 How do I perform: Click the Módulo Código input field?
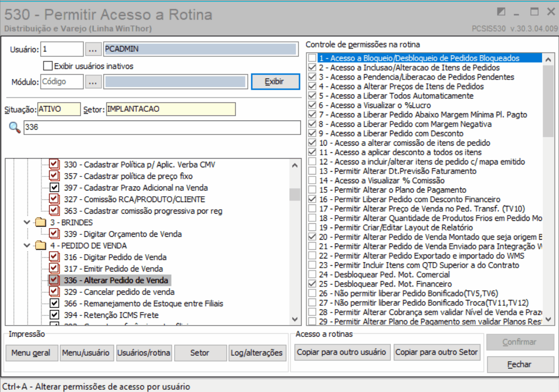(x=62, y=82)
